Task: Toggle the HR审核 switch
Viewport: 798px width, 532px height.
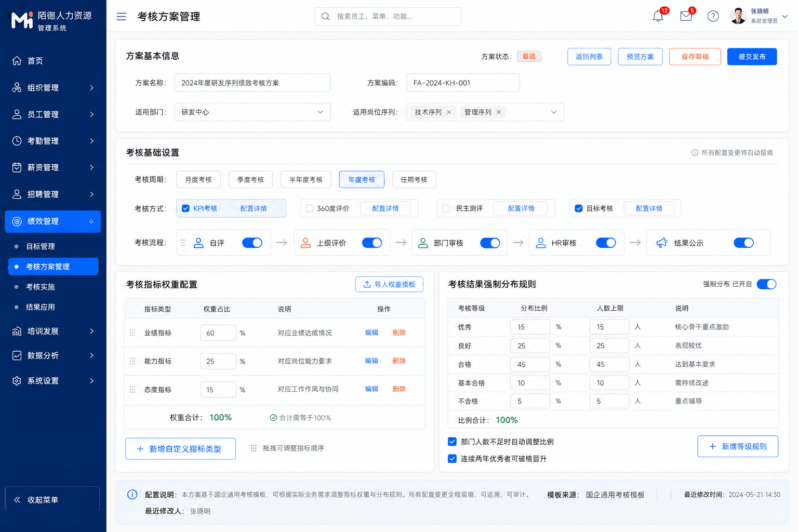Action: click(x=606, y=243)
